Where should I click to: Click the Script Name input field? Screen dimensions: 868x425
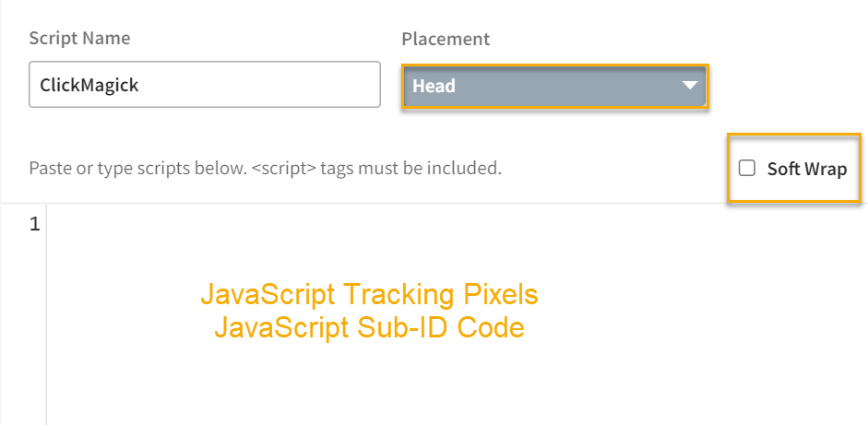(204, 85)
